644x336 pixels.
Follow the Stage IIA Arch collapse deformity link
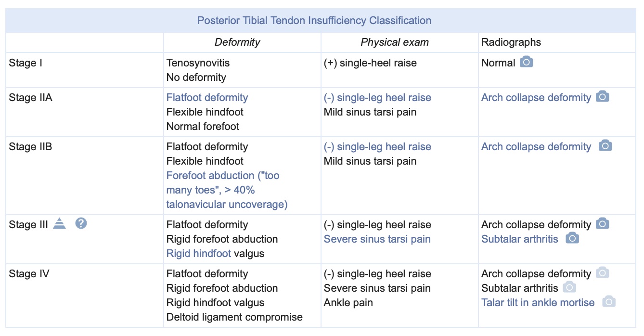pyautogui.click(x=536, y=98)
